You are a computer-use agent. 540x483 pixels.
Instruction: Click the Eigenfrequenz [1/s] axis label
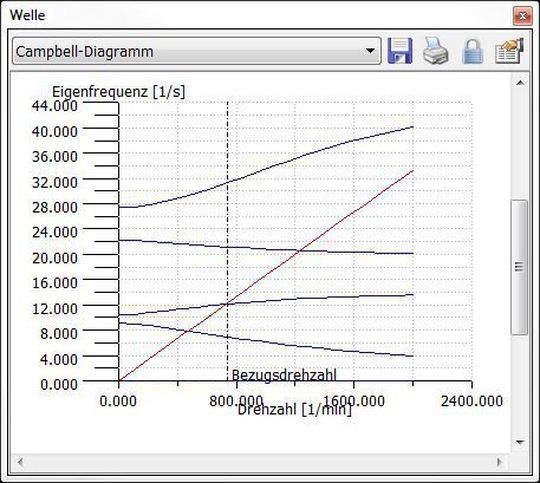click(x=118, y=92)
